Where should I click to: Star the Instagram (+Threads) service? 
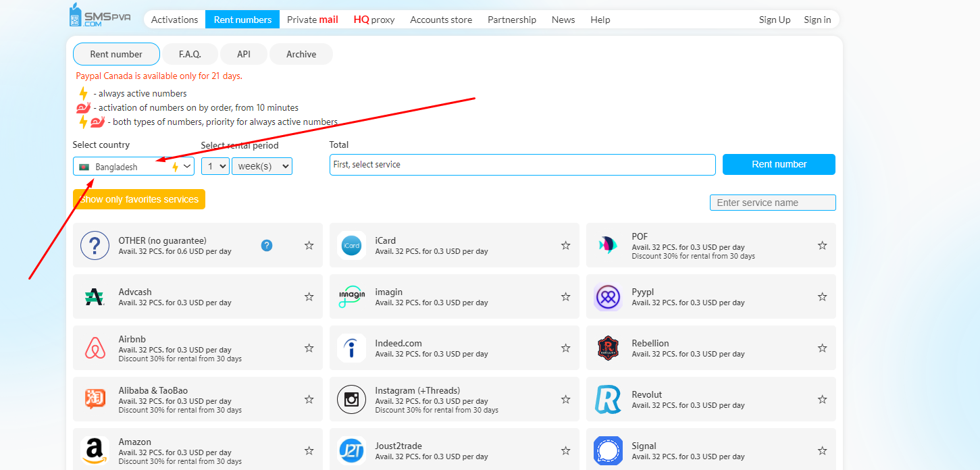tap(565, 399)
